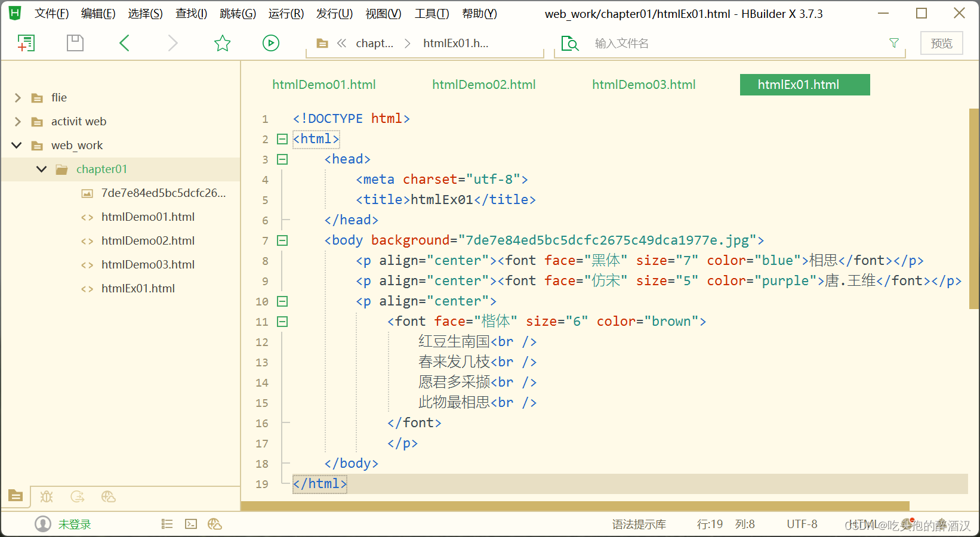Fold the body code block on line 7
Screen dimensions: 980x537
click(x=282, y=240)
